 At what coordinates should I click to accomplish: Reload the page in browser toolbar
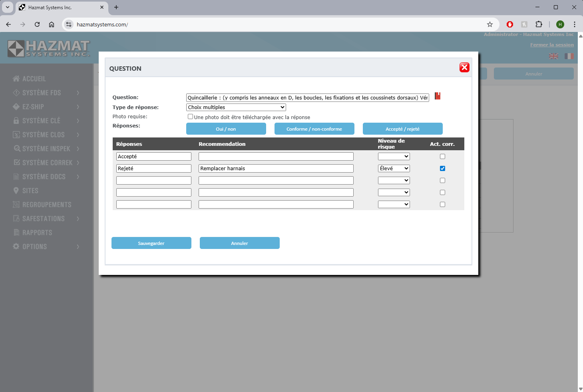click(x=37, y=24)
